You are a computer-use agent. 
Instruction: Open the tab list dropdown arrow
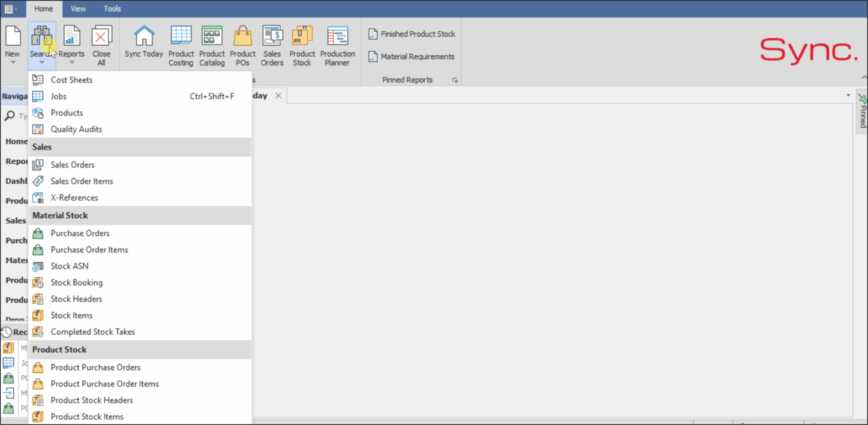click(848, 95)
